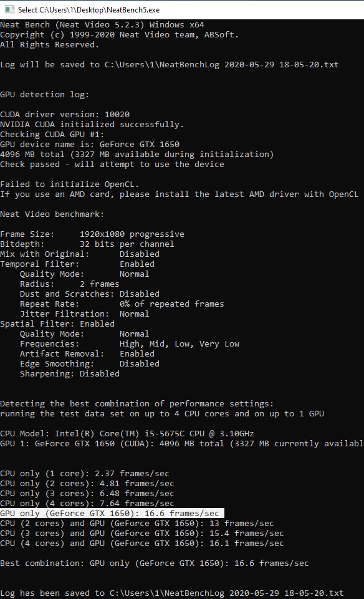Click the 'GPU detection log:' heading
This screenshot has width=364, height=599.
point(45,94)
